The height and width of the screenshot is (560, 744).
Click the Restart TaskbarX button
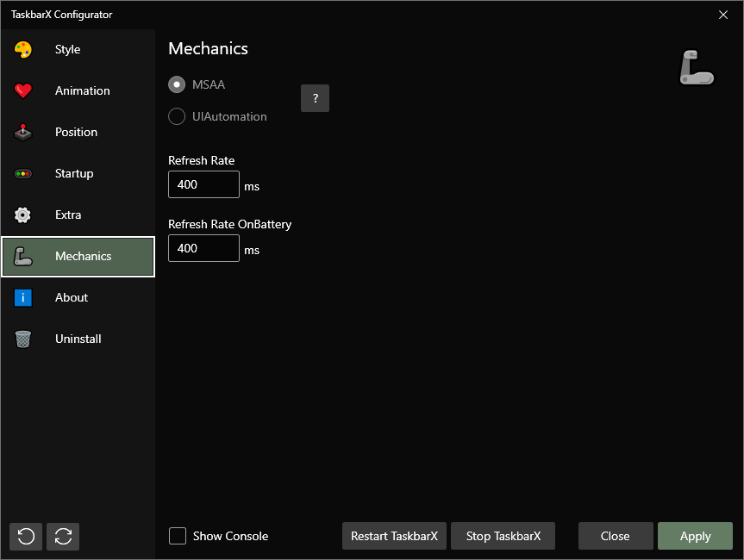tap(394, 535)
